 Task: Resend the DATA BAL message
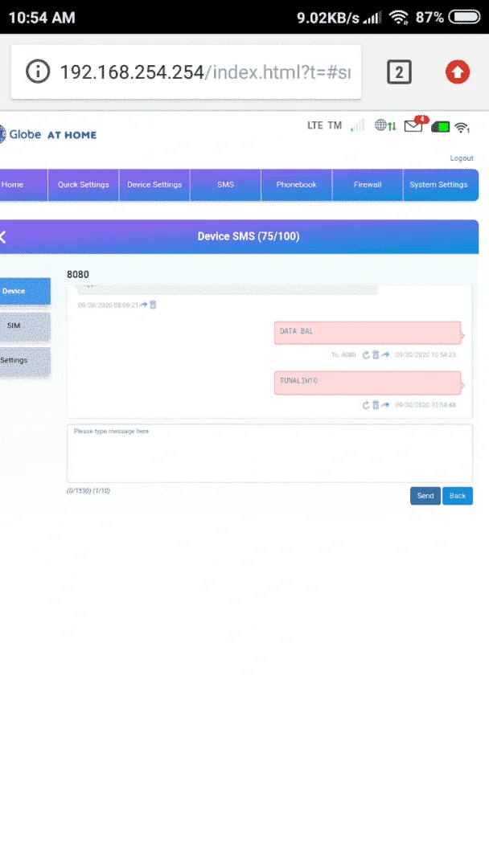[x=366, y=355]
